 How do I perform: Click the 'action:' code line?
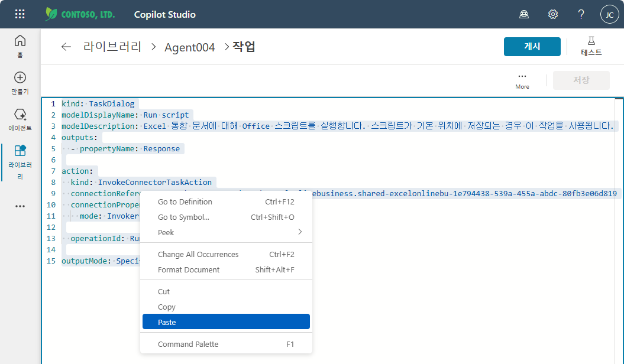point(77,171)
